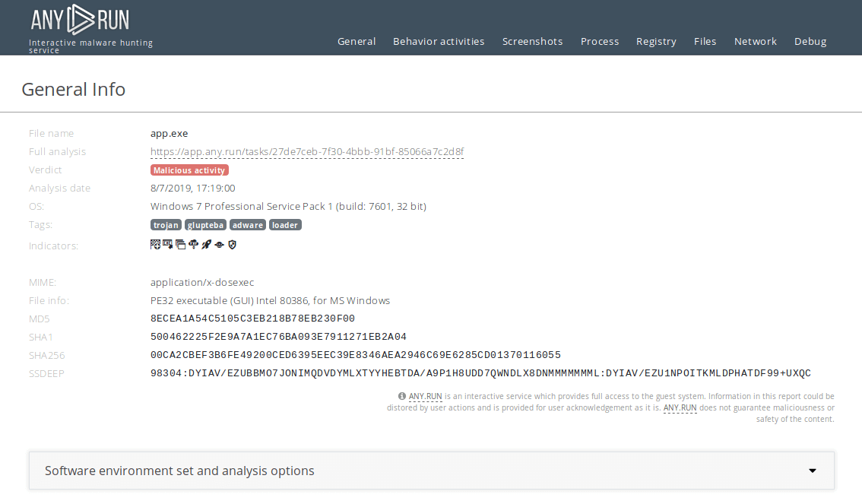
Task: Click the Malicious activity verdict badge
Action: 189,170
